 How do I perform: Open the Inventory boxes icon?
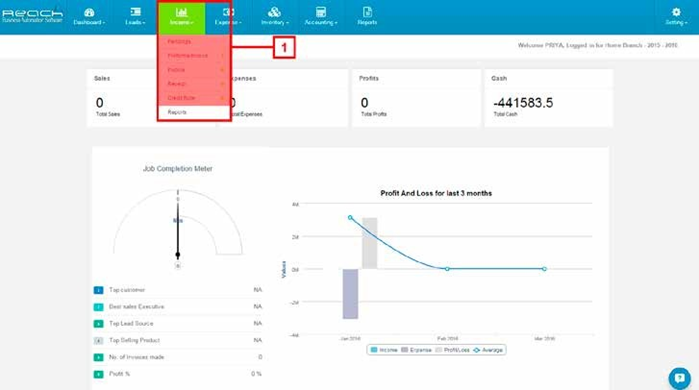tap(274, 12)
